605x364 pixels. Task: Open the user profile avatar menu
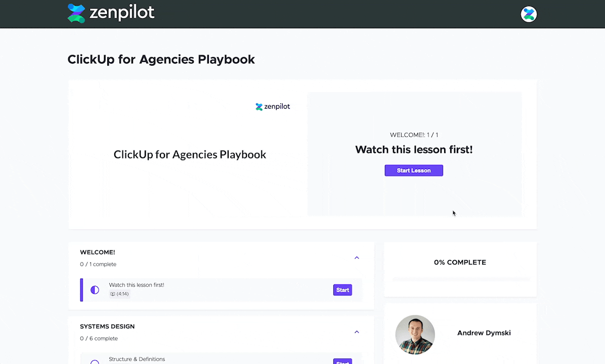[x=529, y=14]
